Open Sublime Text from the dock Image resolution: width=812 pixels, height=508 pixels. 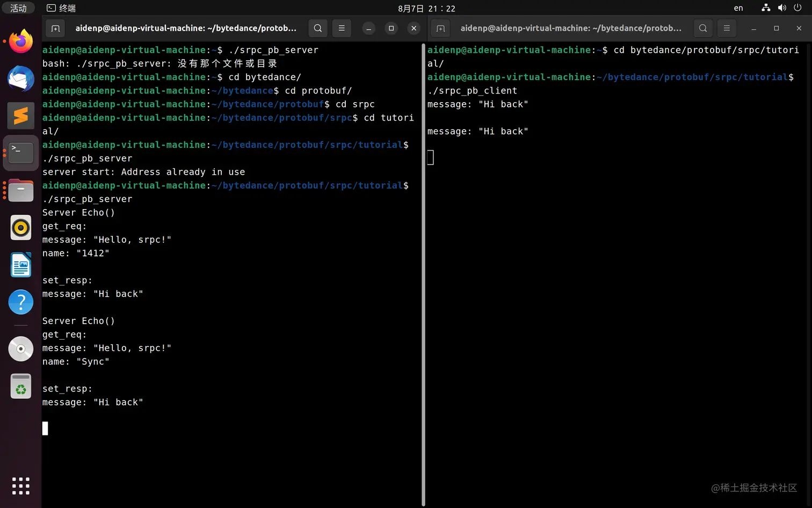pos(21,116)
